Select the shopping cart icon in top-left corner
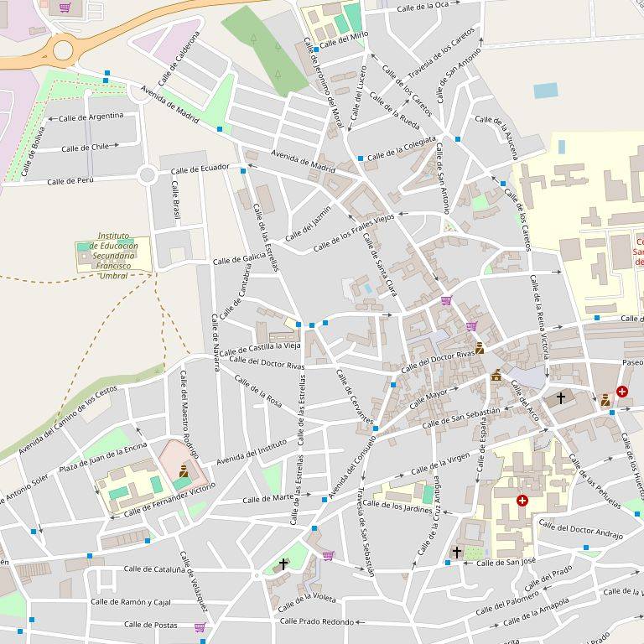This screenshot has height=644, width=644. click(65, 8)
